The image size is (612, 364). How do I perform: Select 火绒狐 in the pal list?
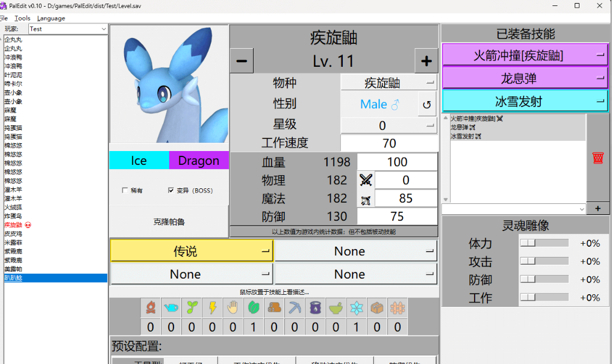[x=13, y=208]
